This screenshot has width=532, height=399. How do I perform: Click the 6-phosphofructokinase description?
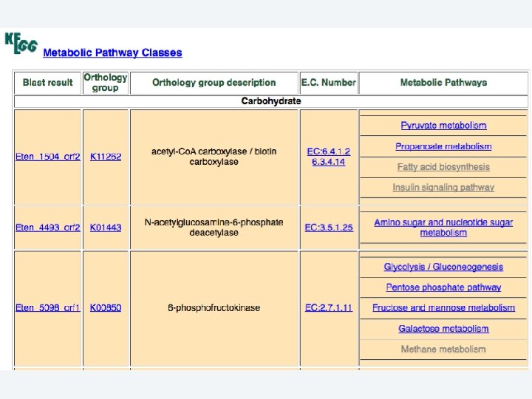click(214, 307)
